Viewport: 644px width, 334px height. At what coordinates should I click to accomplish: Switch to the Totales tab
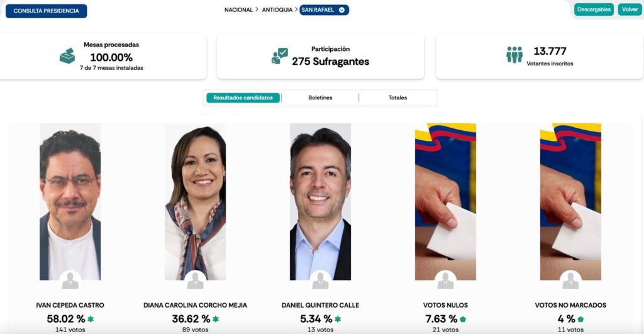click(x=397, y=97)
